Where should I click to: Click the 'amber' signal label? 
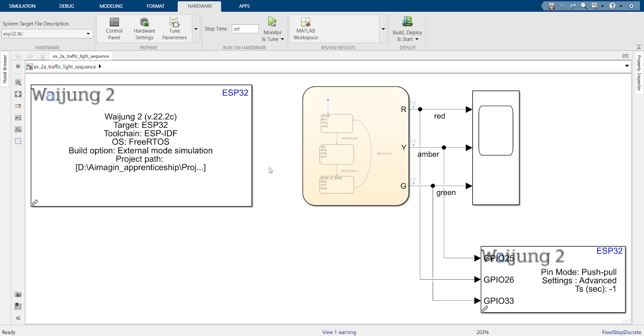(x=428, y=154)
